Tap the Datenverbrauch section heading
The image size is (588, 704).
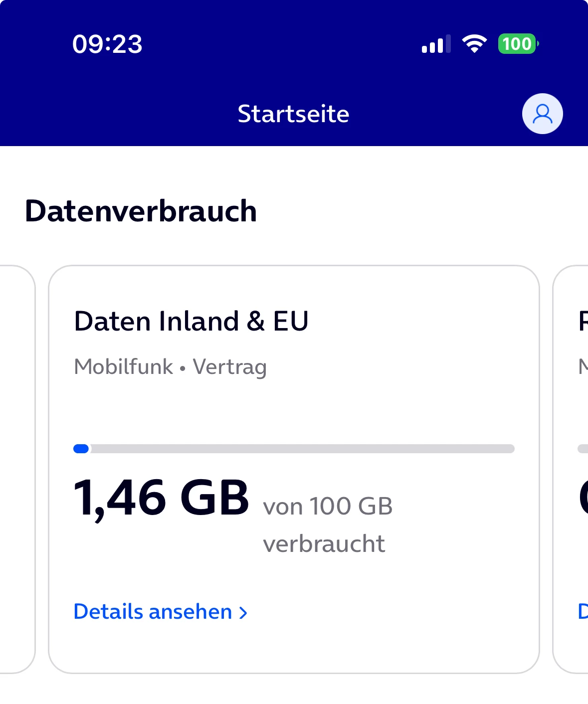141,211
